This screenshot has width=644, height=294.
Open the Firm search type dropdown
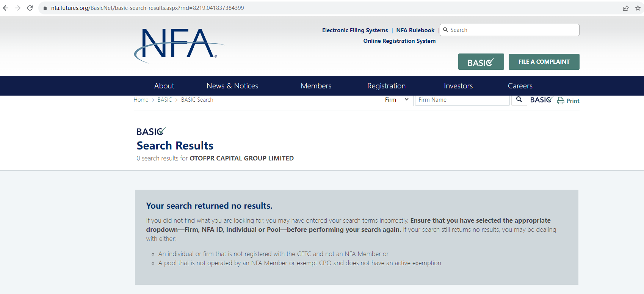397,100
